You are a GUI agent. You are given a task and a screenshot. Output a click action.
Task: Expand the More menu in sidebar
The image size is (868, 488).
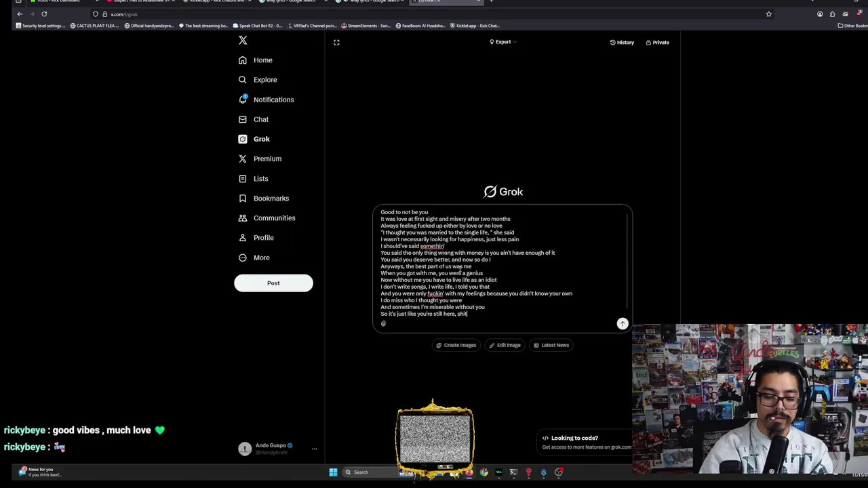(x=254, y=258)
